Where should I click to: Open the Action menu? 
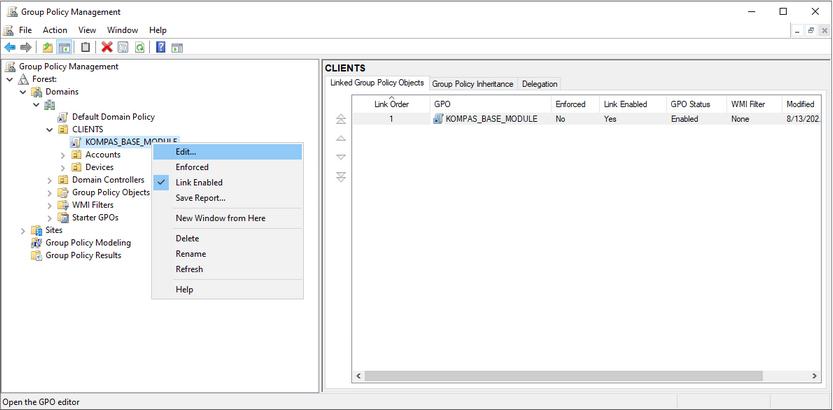click(x=55, y=30)
